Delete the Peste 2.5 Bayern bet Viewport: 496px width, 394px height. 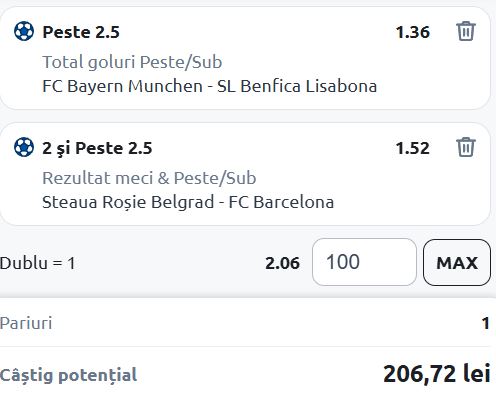coord(465,31)
